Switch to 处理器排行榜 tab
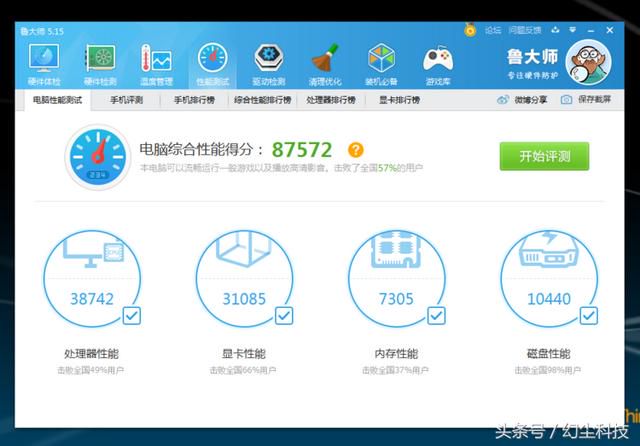 pos(331,100)
